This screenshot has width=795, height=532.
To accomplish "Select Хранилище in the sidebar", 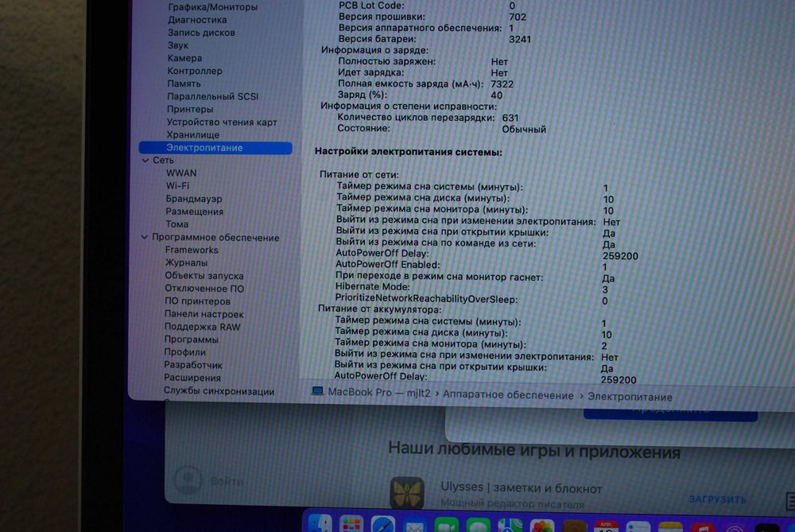I will pos(192,135).
